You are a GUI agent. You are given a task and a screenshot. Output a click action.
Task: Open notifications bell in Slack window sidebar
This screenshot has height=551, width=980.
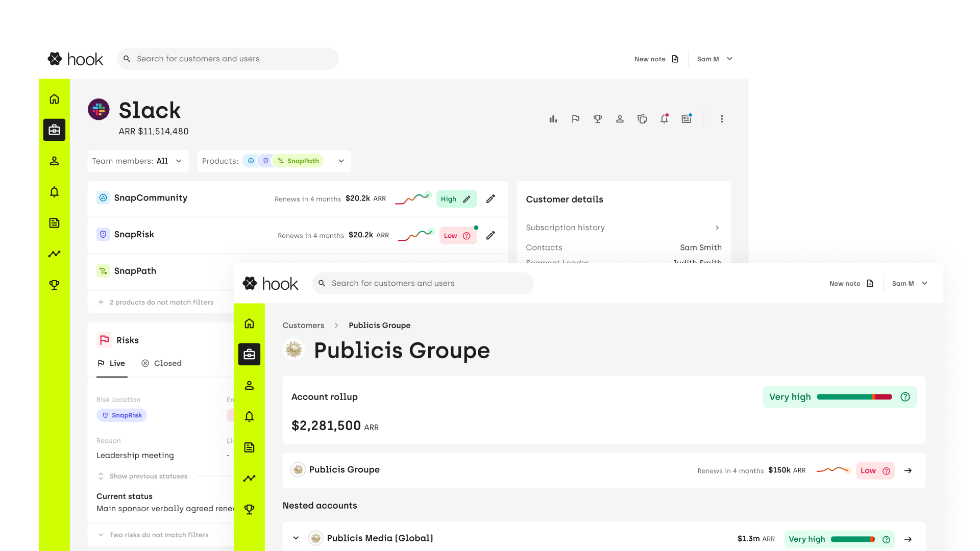tap(54, 192)
